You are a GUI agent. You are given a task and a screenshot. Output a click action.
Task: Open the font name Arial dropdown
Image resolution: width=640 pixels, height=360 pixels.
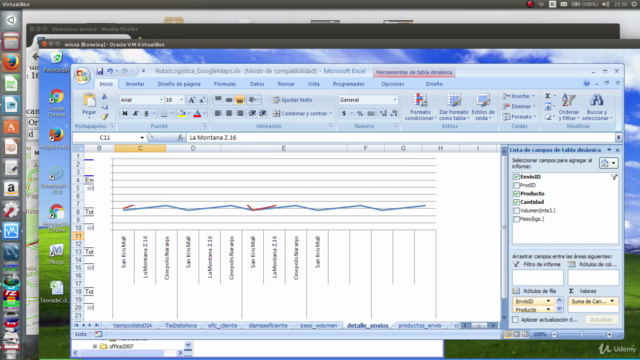click(x=161, y=100)
